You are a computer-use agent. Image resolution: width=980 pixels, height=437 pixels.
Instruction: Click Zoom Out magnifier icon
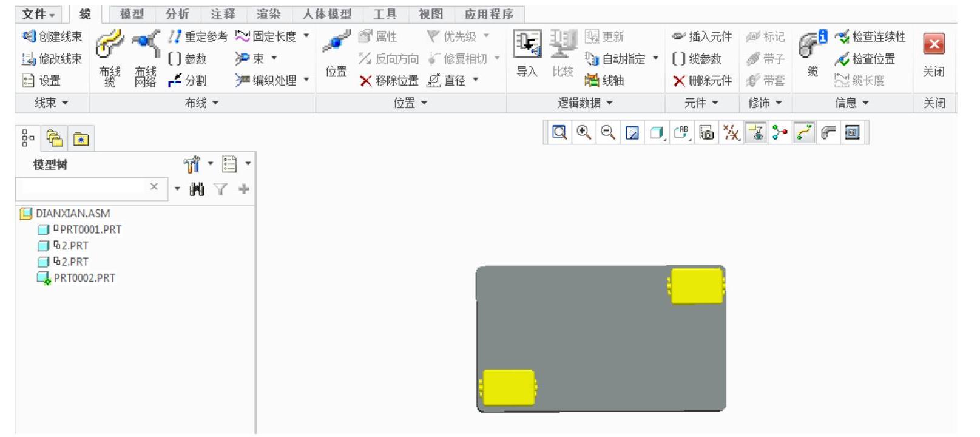point(608,132)
